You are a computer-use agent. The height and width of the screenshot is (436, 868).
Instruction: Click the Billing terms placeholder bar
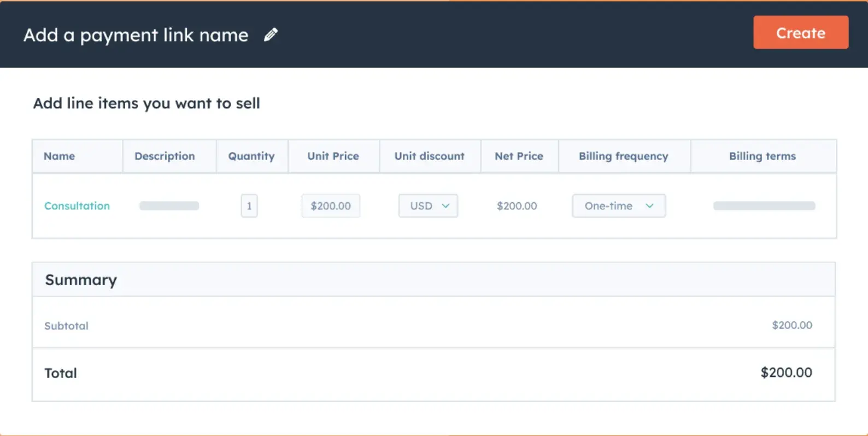[x=764, y=206]
